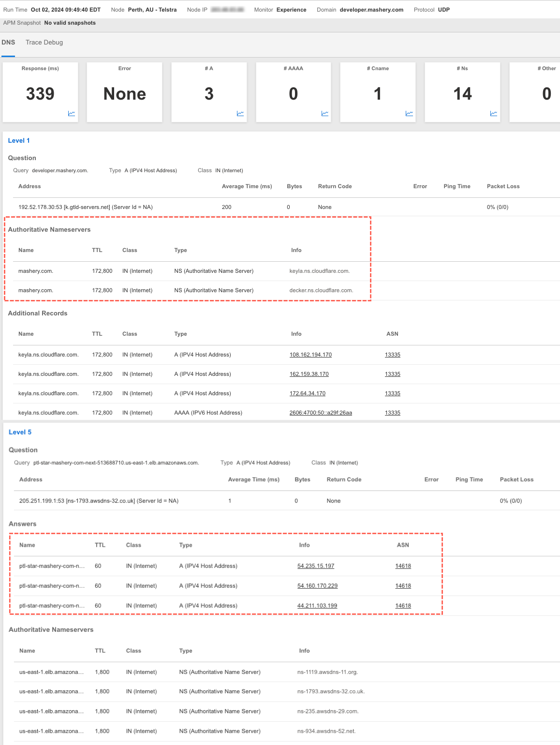
Task: Click the APM Snapshot No valid snapshots text
Action: coord(70,23)
